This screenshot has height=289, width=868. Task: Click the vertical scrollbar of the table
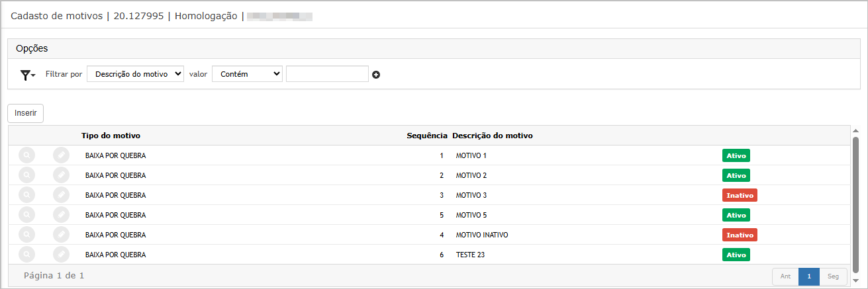(x=854, y=198)
